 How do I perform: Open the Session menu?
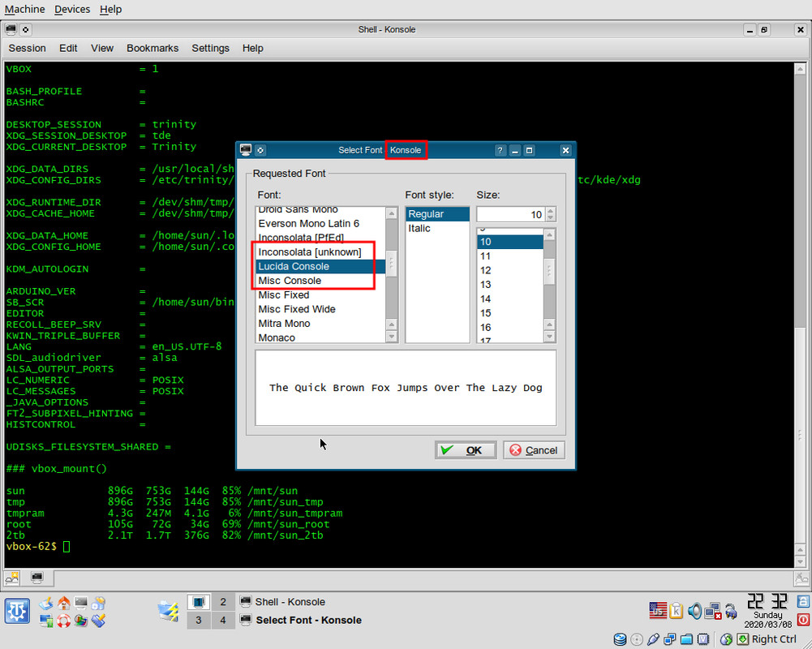[27, 48]
